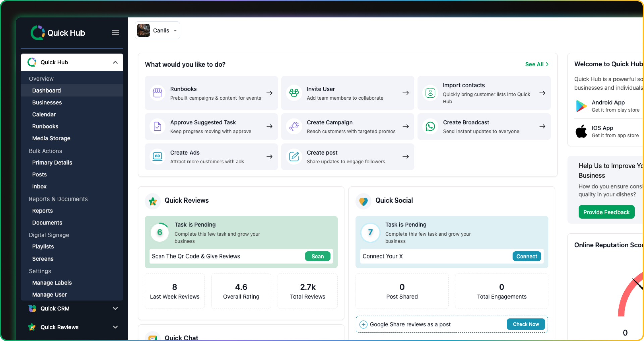
Task: Click the Quick Reviews star icon in card
Action: (x=153, y=201)
